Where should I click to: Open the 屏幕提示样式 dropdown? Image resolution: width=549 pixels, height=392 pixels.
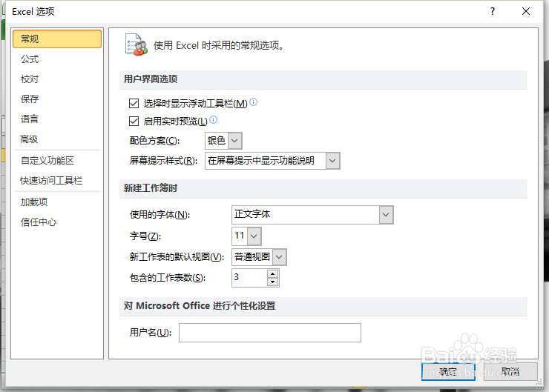coord(332,161)
